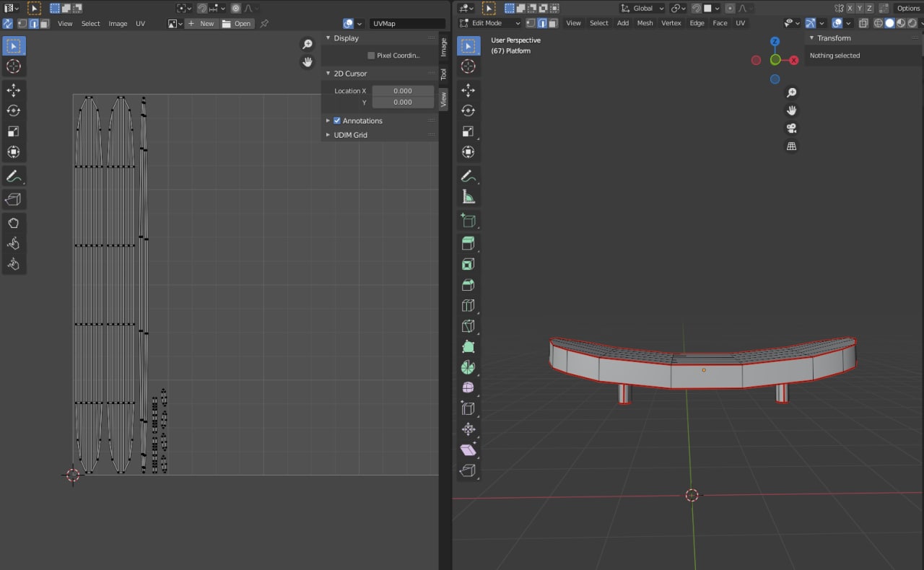Select the UV Grab sculpt tool
This screenshot has width=924, height=570.
click(x=13, y=223)
